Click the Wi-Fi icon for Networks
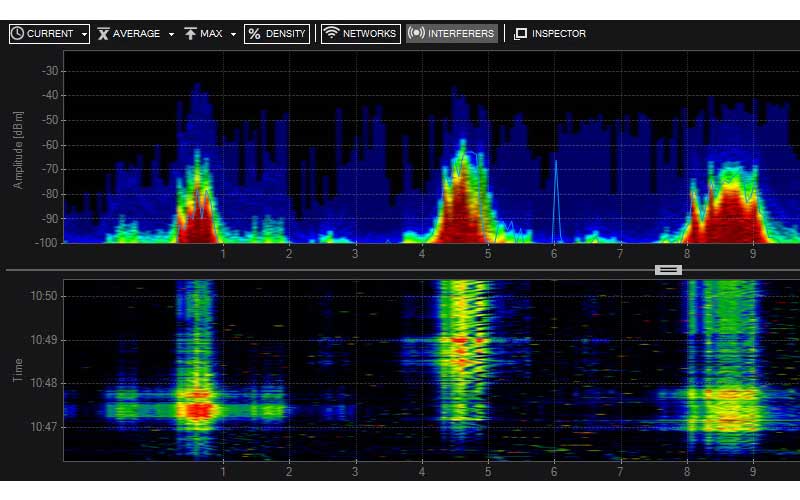 pyautogui.click(x=331, y=34)
